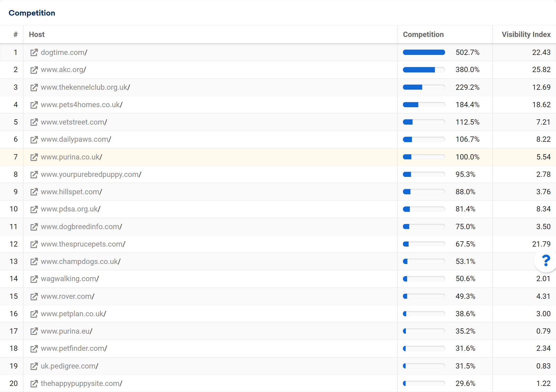Click the Competition column header
The image size is (556, 392).
click(x=423, y=34)
